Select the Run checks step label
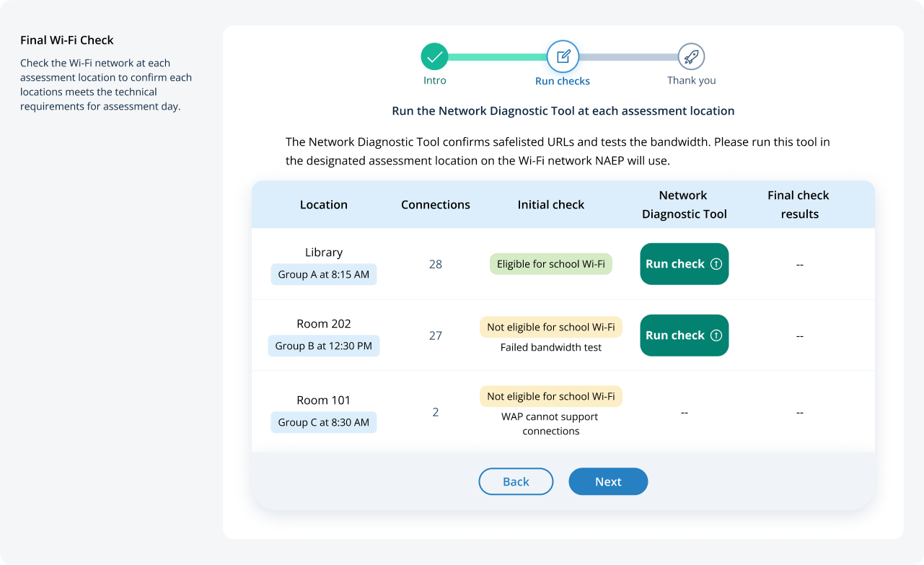The image size is (924, 565). (563, 82)
